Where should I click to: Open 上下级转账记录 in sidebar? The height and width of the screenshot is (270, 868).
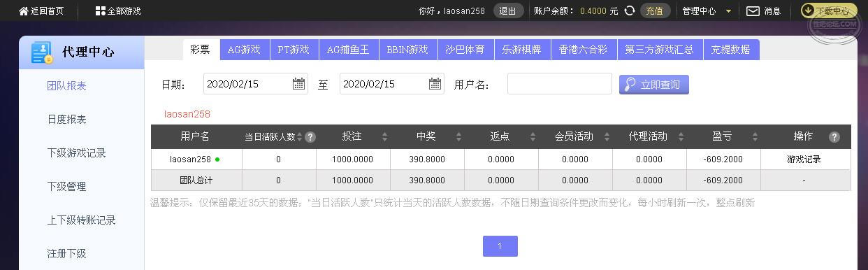[x=81, y=220]
